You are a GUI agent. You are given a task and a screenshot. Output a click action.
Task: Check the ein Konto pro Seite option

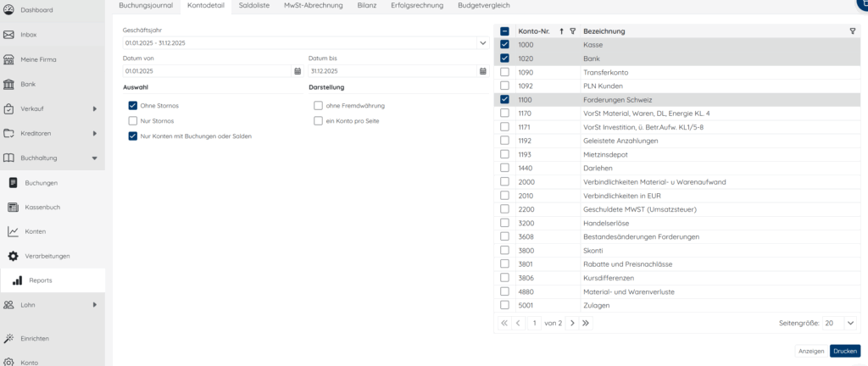318,121
